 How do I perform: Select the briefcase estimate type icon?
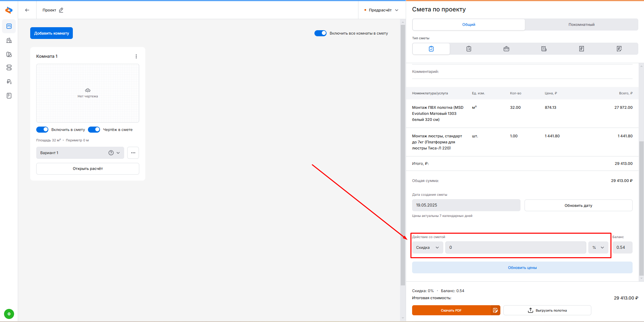tap(506, 49)
